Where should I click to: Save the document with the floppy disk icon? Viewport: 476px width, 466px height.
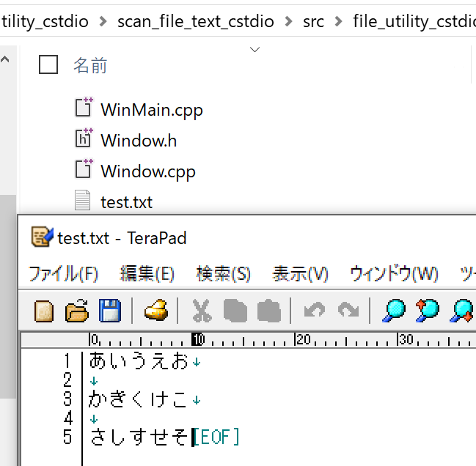click(x=110, y=311)
